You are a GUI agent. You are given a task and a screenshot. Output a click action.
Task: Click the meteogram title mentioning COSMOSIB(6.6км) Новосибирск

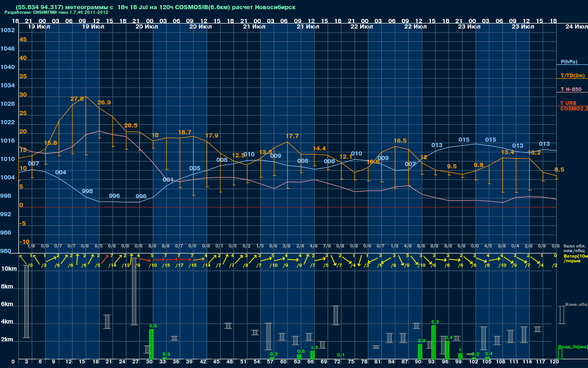pos(156,7)
